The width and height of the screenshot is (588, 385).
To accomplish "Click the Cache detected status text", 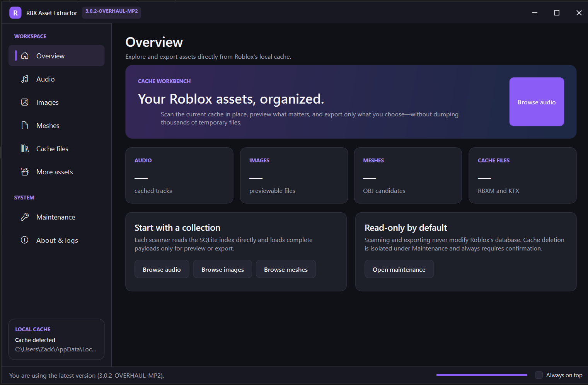I will point(35,340).
